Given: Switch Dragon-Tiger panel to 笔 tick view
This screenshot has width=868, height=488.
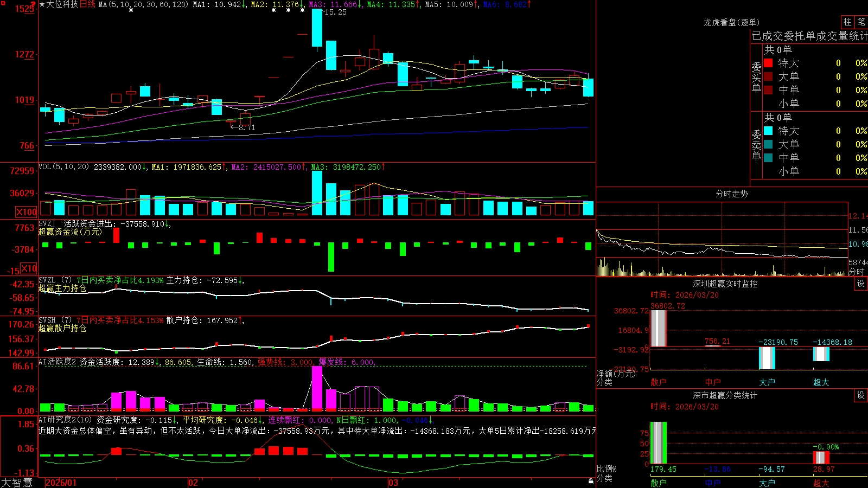Looking at the screenshot, I should coord(861,22).
